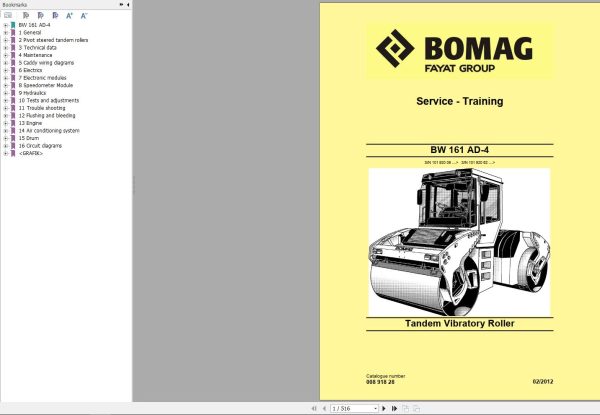Jump to the last page
The image size is (600, 415).
click(x=395, y=408)
